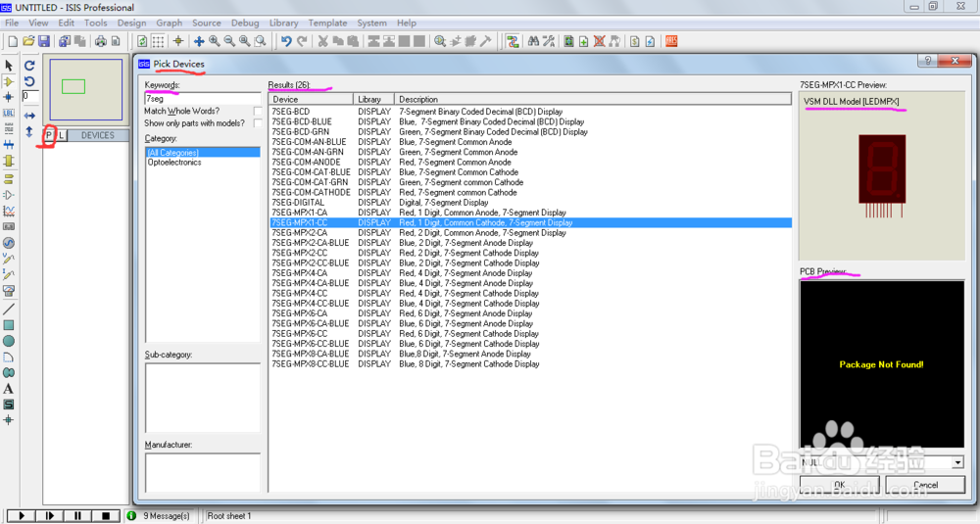The image size is (980, 524).
Task: Click the red ARES netlist icon
Action: click(x=671, y=42)
